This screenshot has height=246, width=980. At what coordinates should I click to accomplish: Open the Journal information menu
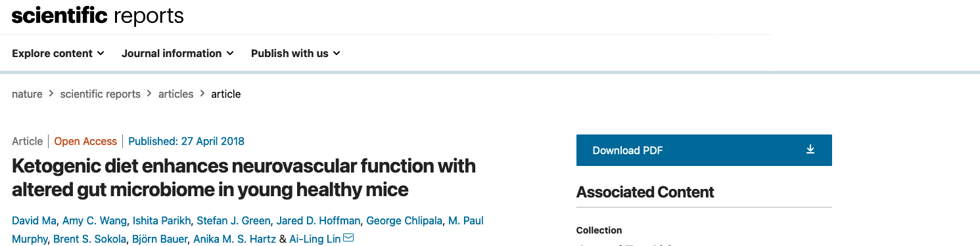coord(177,53)
